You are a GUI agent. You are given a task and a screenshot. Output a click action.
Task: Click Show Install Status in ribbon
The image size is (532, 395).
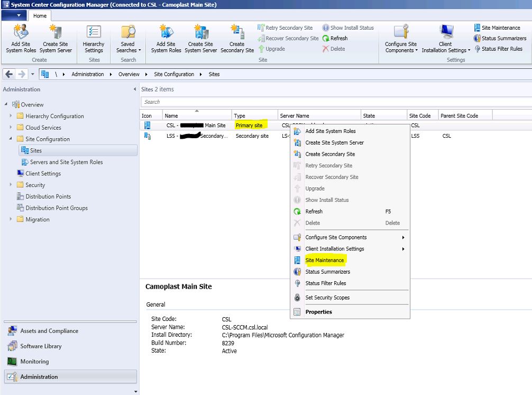click(x=348, y=28)
